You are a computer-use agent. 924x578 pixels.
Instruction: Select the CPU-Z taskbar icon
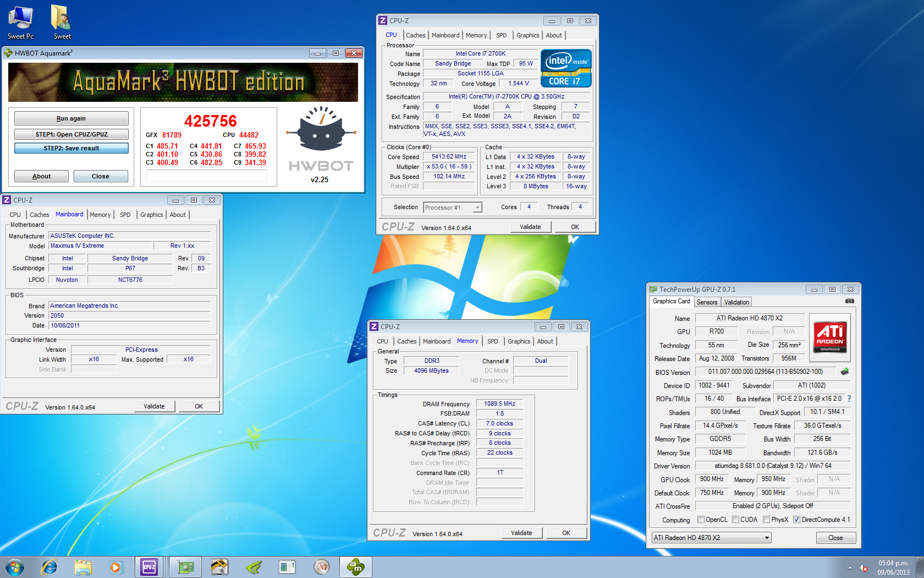tap(149, 567)
